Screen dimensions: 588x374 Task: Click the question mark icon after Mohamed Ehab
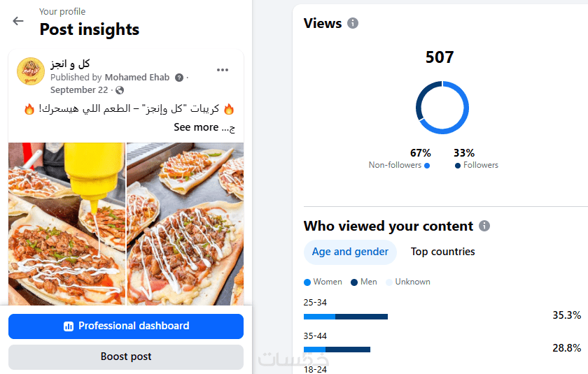point(179,78)
